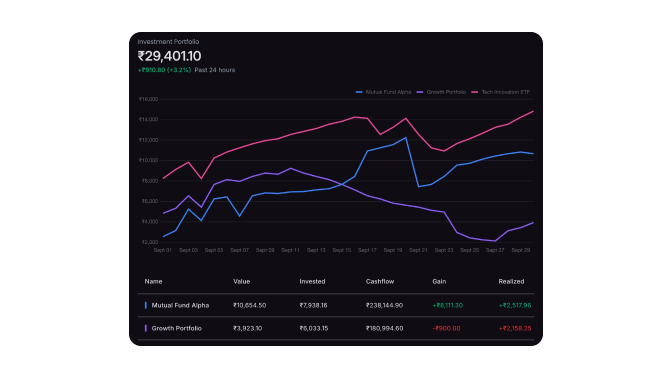
Task: Click the Sept 29 x-axis label
Action: 520,250
